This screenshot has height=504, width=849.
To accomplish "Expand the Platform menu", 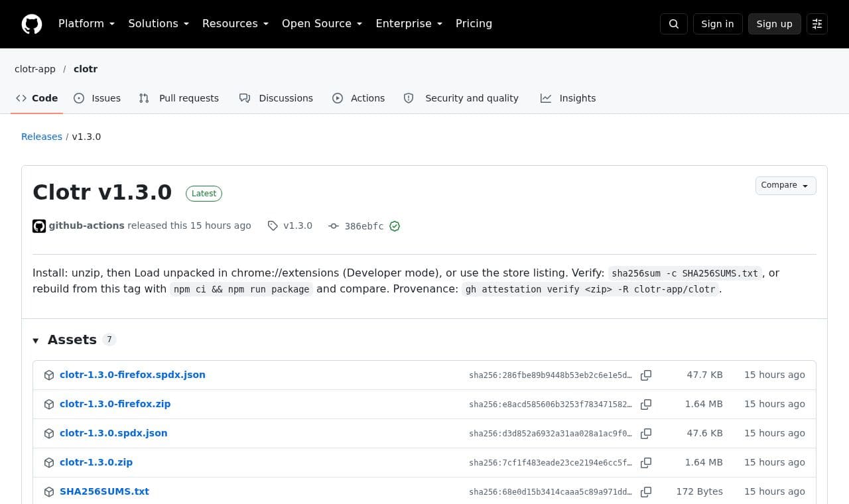I will [86, 24].
